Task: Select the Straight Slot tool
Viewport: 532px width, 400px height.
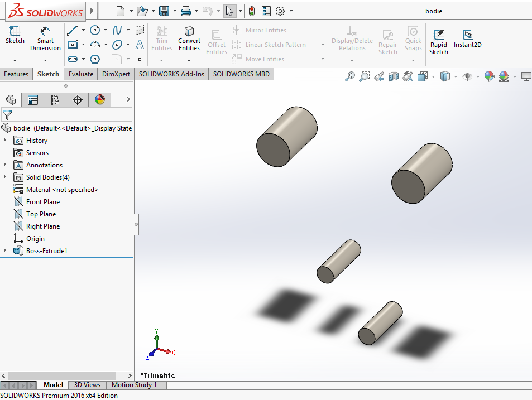Action: (x=73, y=59)
